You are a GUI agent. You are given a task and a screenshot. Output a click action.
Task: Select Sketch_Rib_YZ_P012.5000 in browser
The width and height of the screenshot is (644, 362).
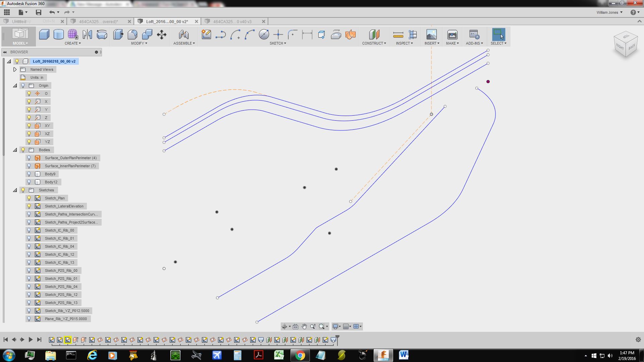pos(67,311)
